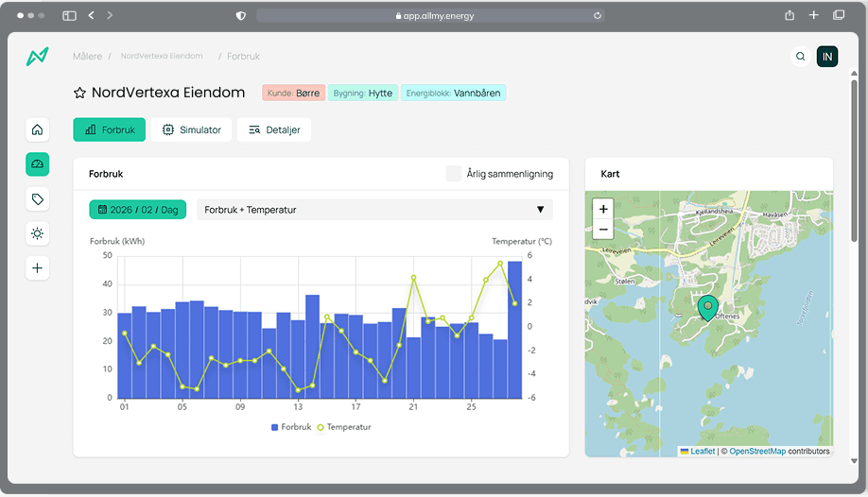
Task: Click the Allmy logo at top left
Action: [38, 57]
